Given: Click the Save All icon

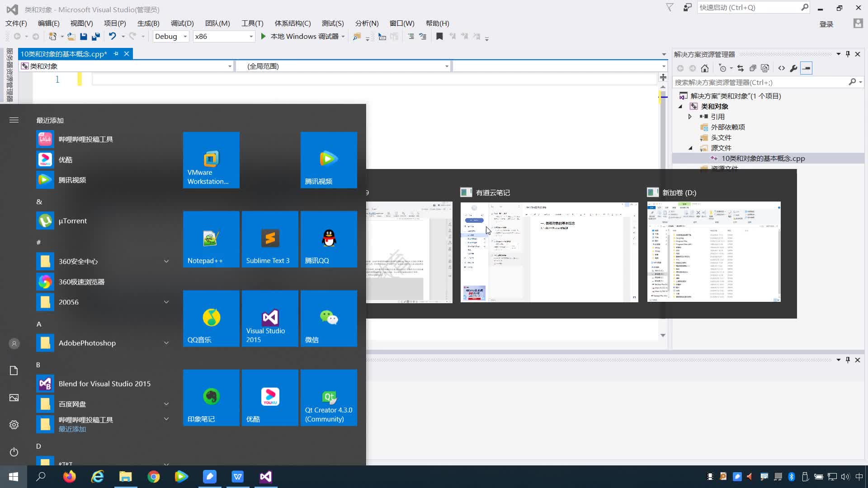Looking at the screenshot, I should (95, 37).
